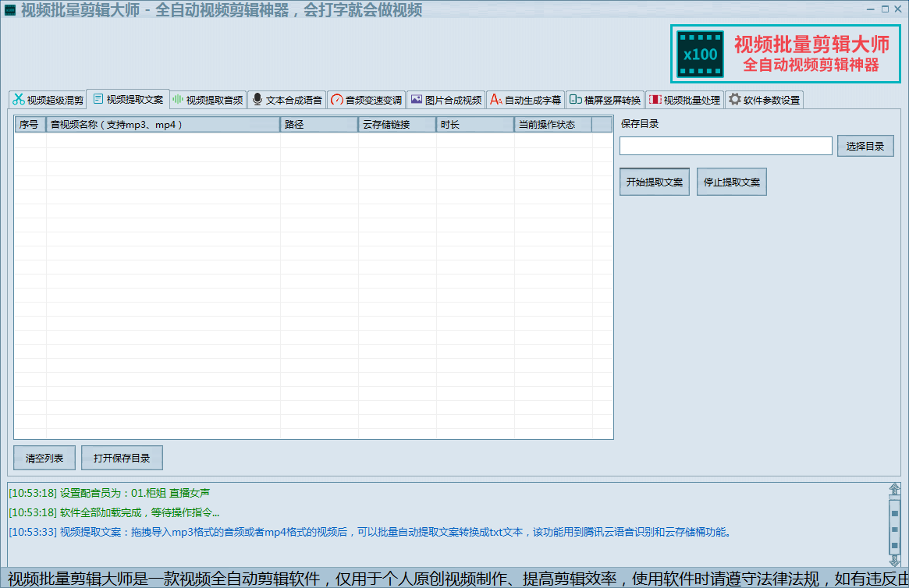Click the 清空列表 button
909x588 pixels.
(x=44, y=459)
